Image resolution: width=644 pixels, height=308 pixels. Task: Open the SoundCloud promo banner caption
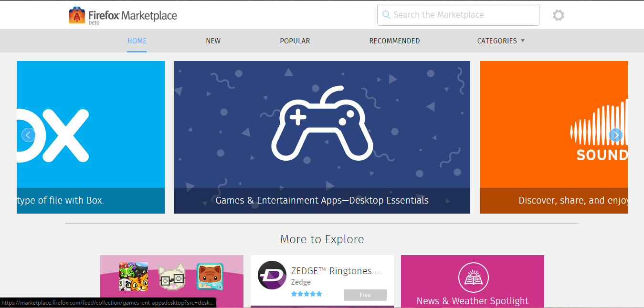[573, 200]
